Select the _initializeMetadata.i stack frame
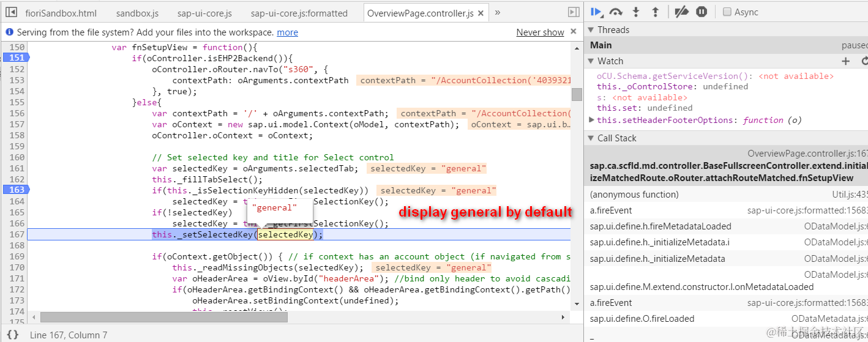 (727, 242)
